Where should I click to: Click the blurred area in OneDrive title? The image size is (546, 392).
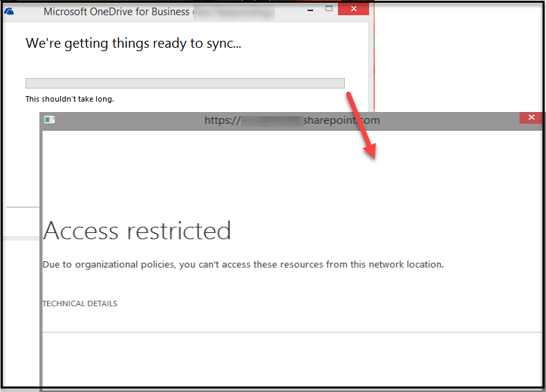coord(235,12)
